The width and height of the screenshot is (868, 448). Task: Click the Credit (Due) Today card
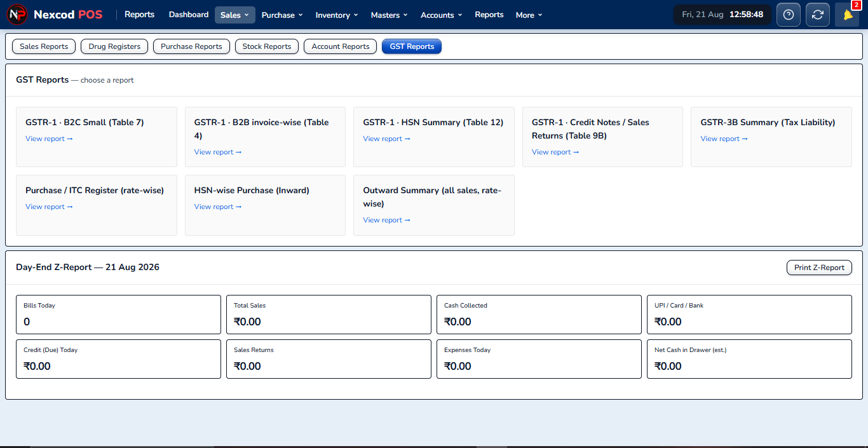(118, 359)
